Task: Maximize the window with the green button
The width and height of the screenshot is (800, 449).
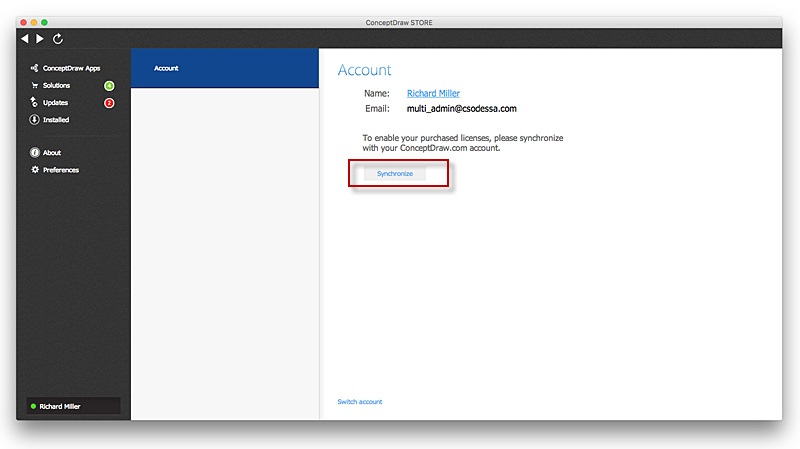Action: pyautogui.click(x=44, y=22)
